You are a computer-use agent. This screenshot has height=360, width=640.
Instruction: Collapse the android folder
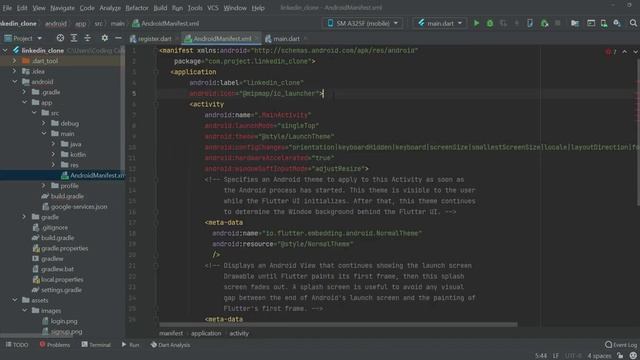click(14, 82)
